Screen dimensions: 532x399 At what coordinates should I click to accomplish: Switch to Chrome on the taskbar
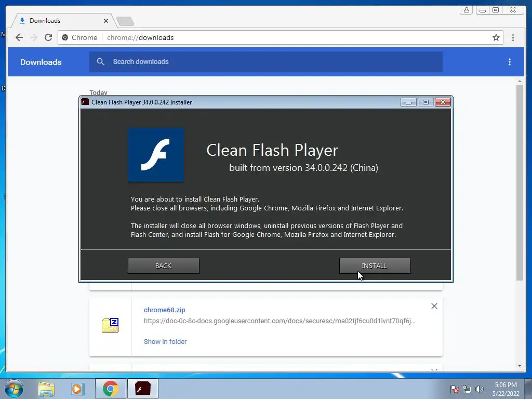click(x=111, y=389)
